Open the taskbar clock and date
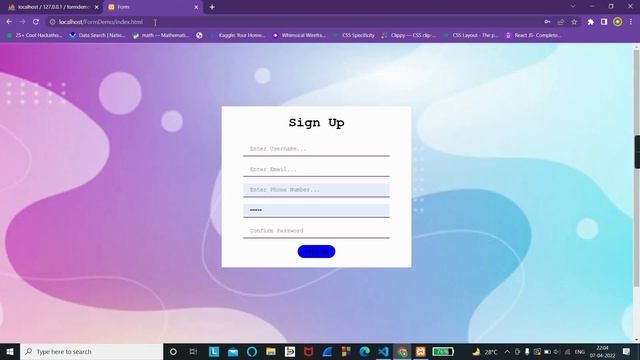Image resolution: width=640 pixels, height=360 pixels. (x=602, y=351)
